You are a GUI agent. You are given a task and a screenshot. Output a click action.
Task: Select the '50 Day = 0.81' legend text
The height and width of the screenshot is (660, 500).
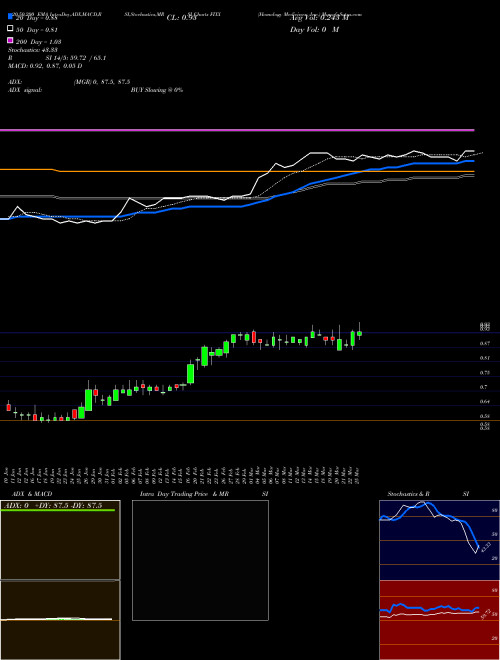click(36, 30)
